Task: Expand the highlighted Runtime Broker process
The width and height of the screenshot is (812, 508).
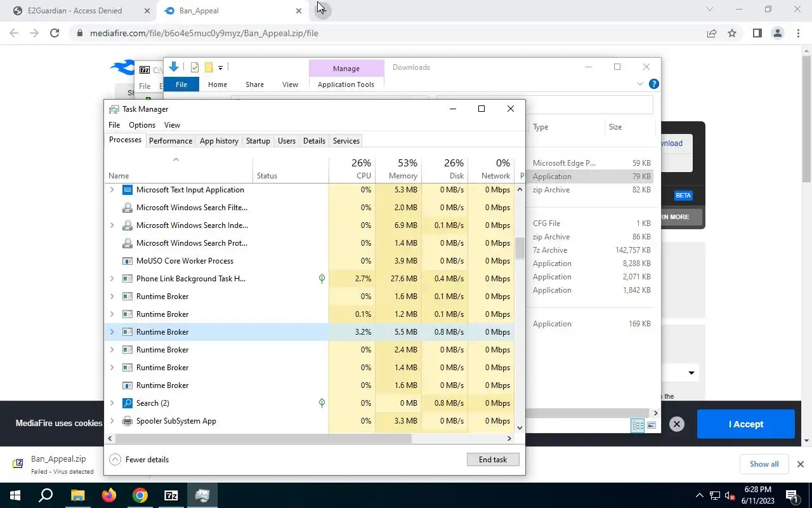Action: pos(112,332)
